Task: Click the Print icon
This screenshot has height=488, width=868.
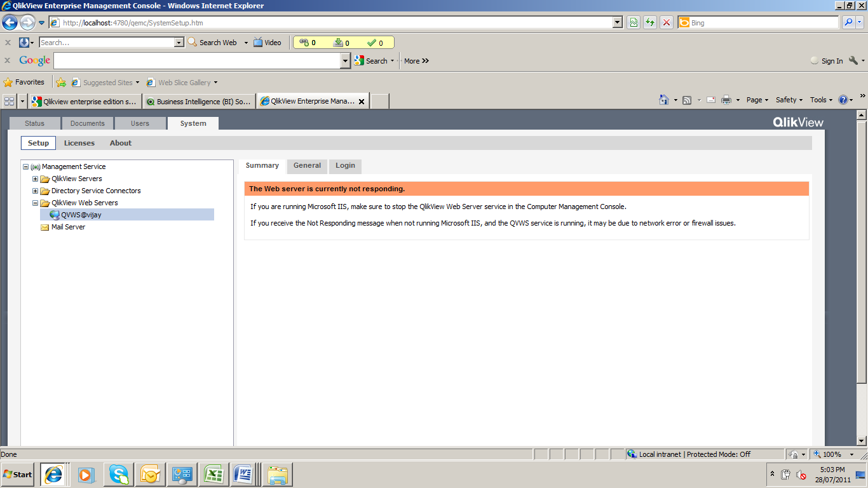Action: tap(726, 100)
